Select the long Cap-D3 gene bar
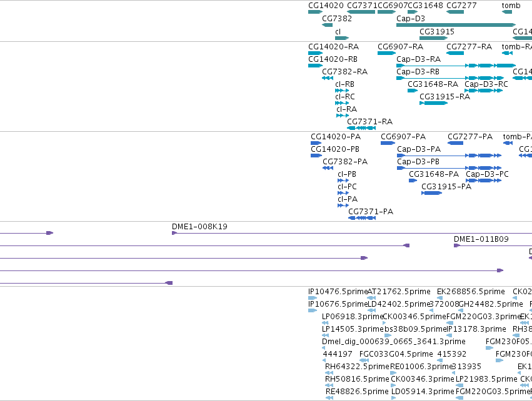 point(456,25)
